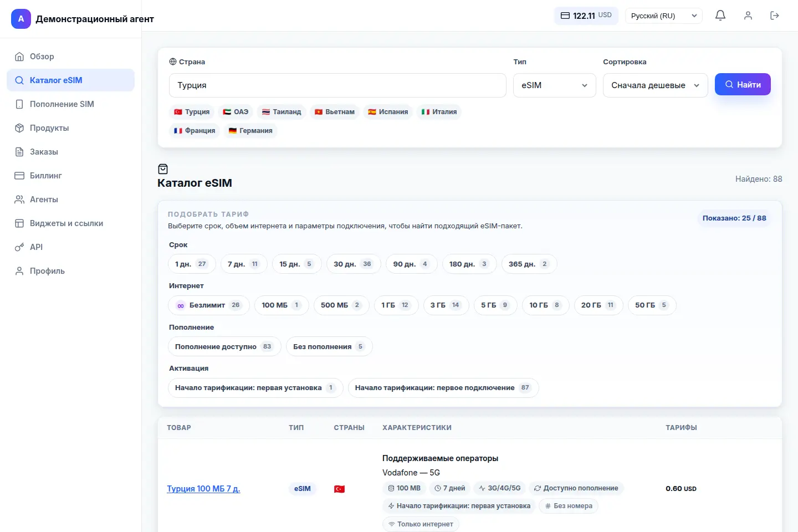The image size is (798, 532).
Task: Enable the '50 ГБ' data filter
Action: (652, 305)
